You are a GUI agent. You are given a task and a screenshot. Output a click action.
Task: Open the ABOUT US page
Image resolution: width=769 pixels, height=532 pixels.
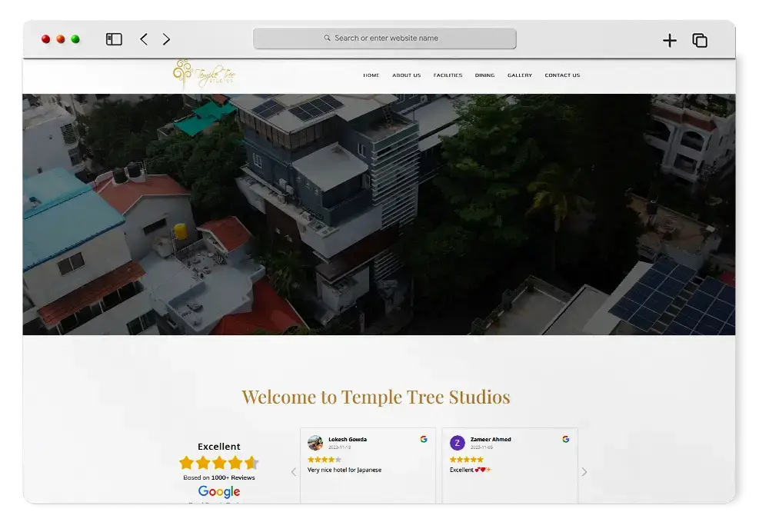coord(407,75)
